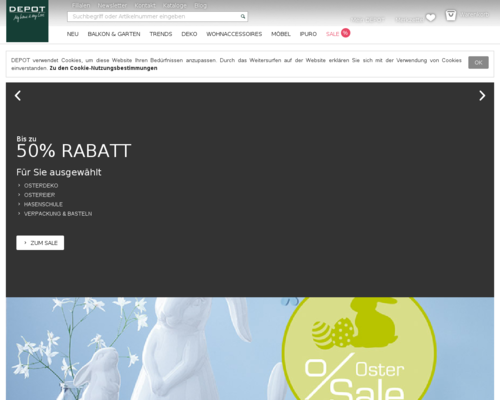The height and width of the screenshot is (400, 500).
Task: Click the search magnifier icon
Action: click(243, 16)
